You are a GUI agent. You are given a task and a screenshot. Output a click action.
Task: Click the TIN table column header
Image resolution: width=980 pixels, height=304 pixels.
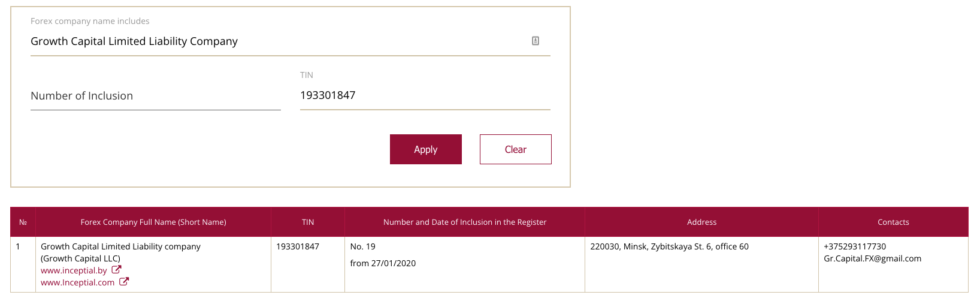tap(308, 222)
